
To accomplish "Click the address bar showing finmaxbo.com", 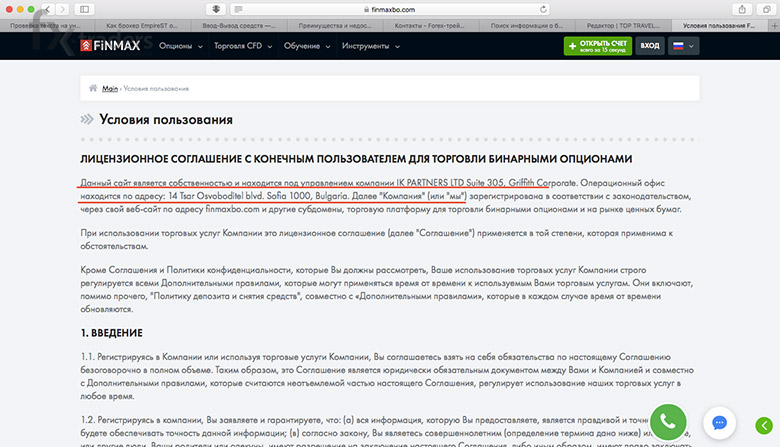I will (390, 9).
